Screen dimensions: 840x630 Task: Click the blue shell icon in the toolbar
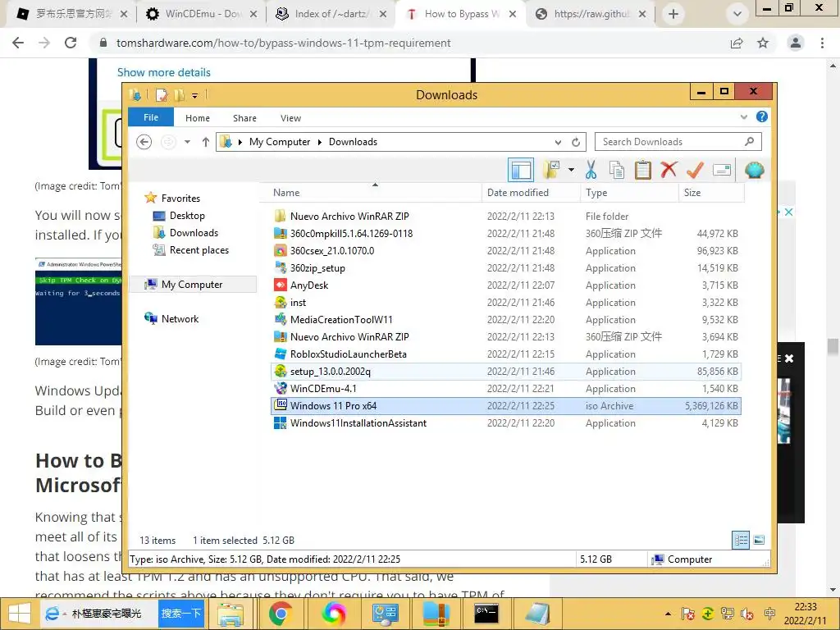[755, 171]
